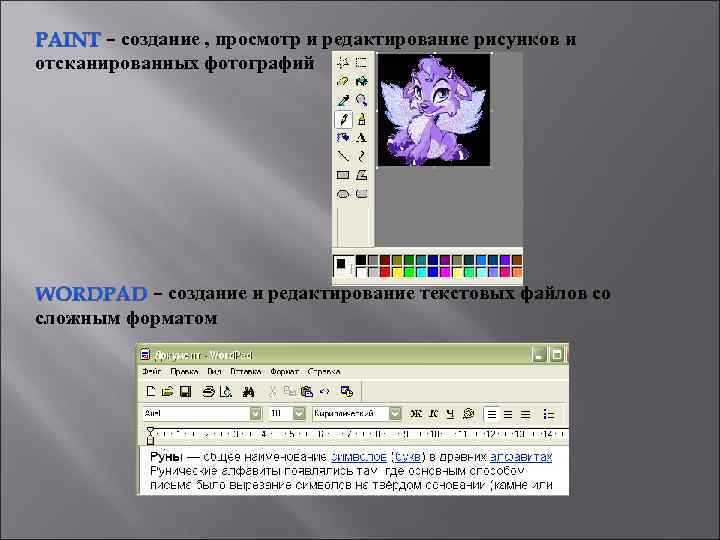Screen dimensions: 720x540
Task: Open the text color palette icon
Action: click(x=468, y=414)
